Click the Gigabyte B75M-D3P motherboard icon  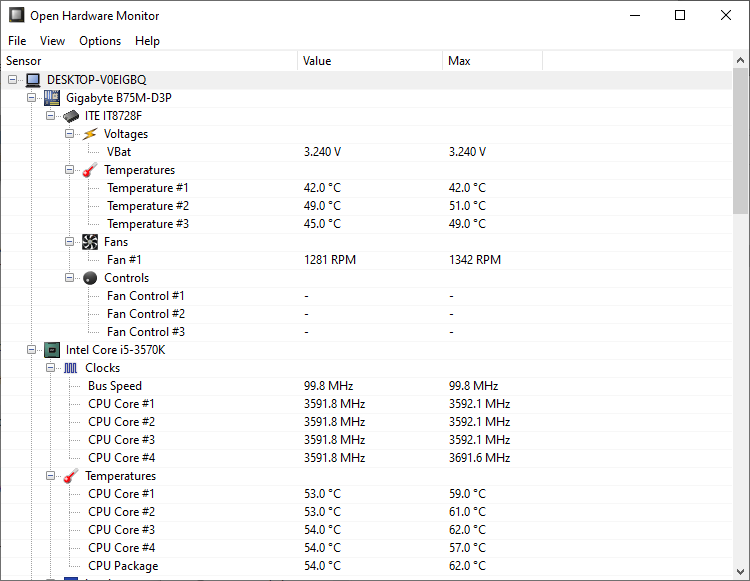[x=52, y=98]
